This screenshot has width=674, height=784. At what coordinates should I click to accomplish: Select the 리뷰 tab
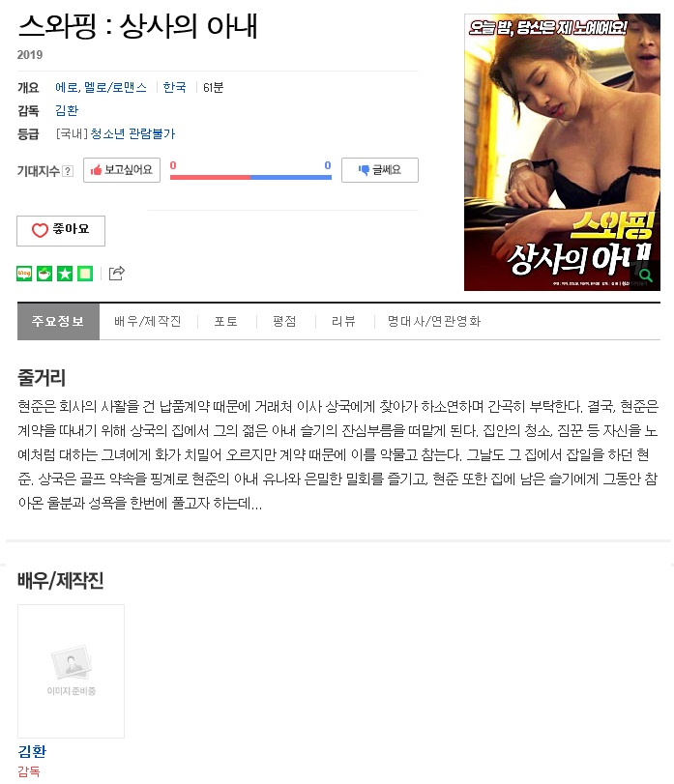[x=343, y=322]
